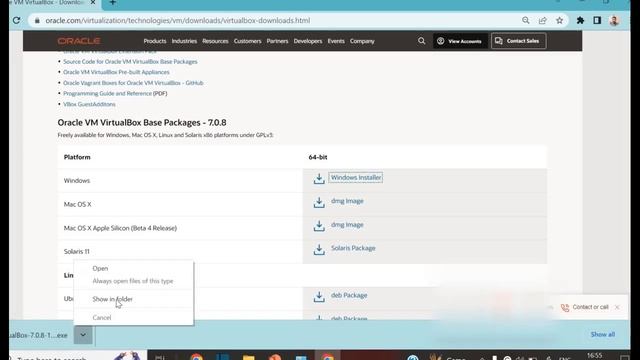The image size is (640, 360).
Task: Open the Industries menu
Action: point(184,41)
